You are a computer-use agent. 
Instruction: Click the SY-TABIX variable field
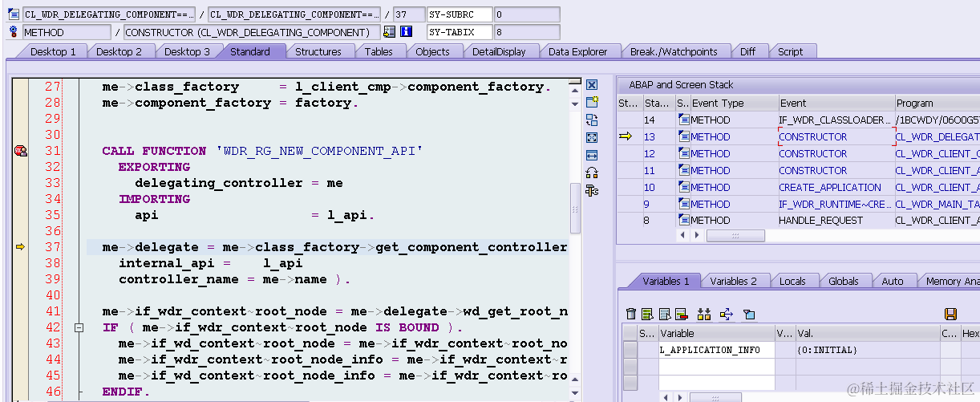click(458, 32)
